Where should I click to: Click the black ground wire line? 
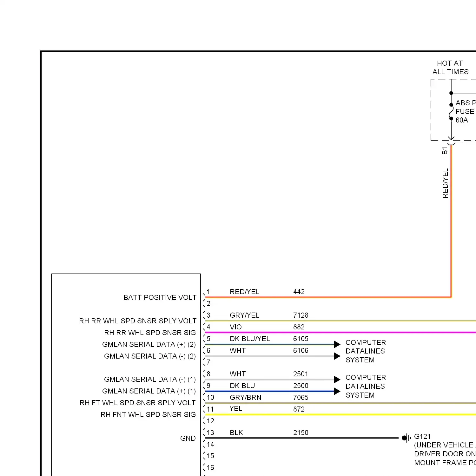(302, 438)
